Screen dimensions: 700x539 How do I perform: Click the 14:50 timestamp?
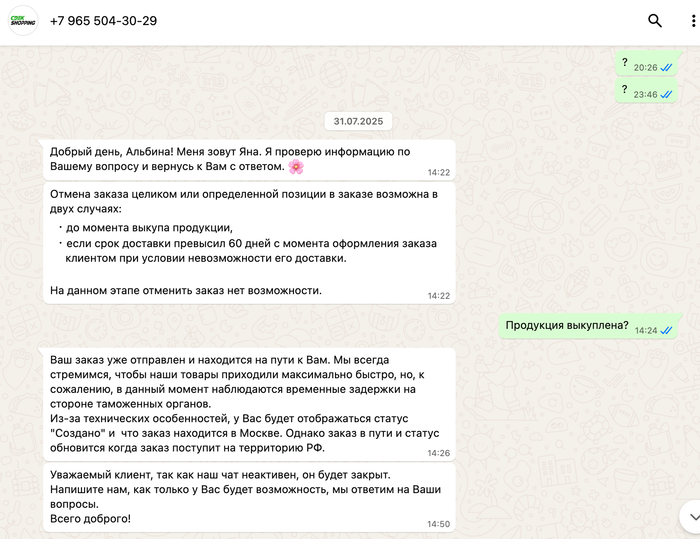tap(438, 524)
